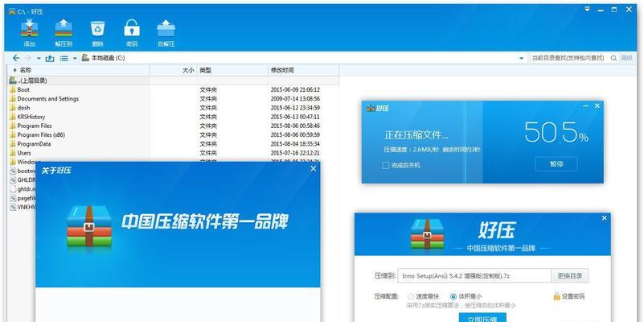Click the drive icon beside 本地磁盘 (C:)
644x322 pixels.
tap(85, 58)
